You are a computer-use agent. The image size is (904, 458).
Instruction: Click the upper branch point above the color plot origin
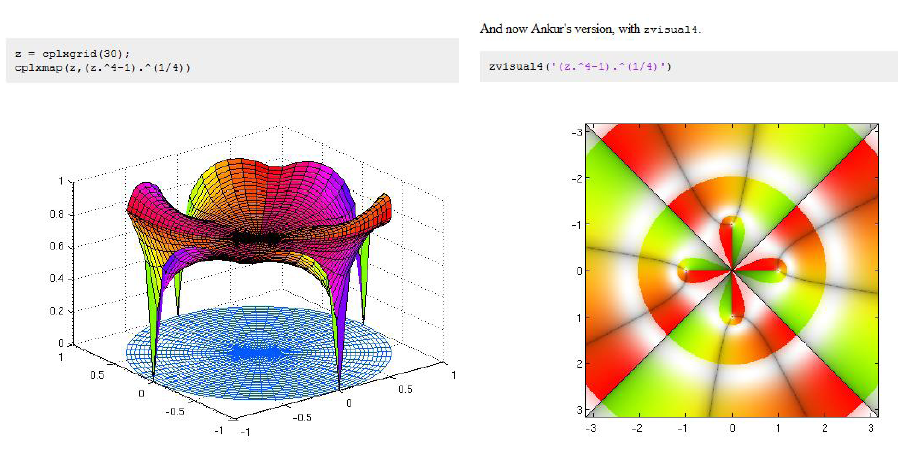(732, 223)
